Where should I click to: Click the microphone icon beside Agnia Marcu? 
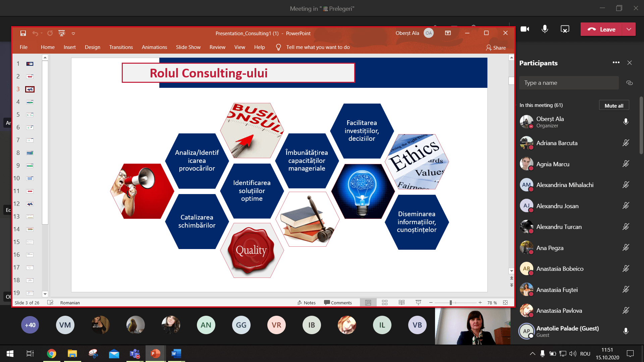pyautogui.click(x=626, y=164)
